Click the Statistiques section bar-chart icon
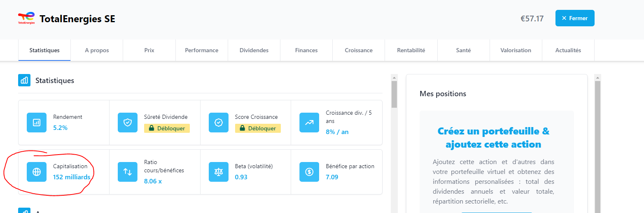Screen dimensions: 644x213 24,80
